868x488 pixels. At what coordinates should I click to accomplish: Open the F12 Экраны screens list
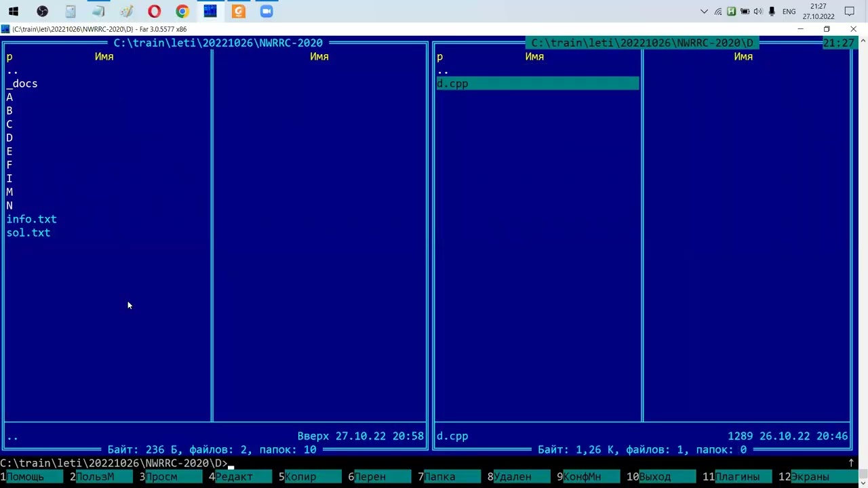(814, 477)
